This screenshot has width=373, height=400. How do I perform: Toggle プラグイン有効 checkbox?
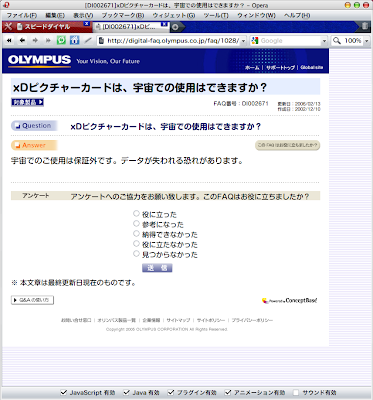click(x=171, y=392)
